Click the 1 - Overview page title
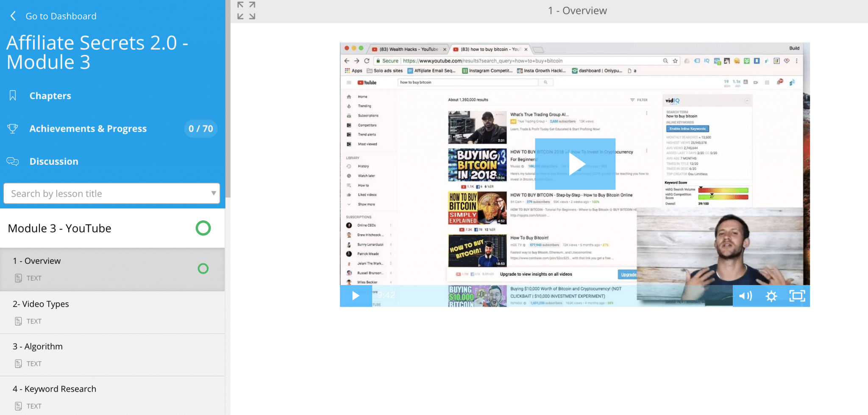 577,11
